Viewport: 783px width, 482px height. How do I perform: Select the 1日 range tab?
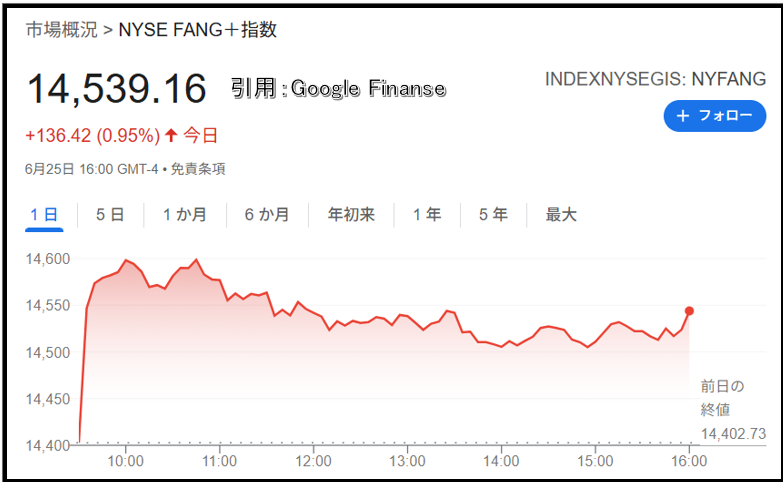click(44, 215)
